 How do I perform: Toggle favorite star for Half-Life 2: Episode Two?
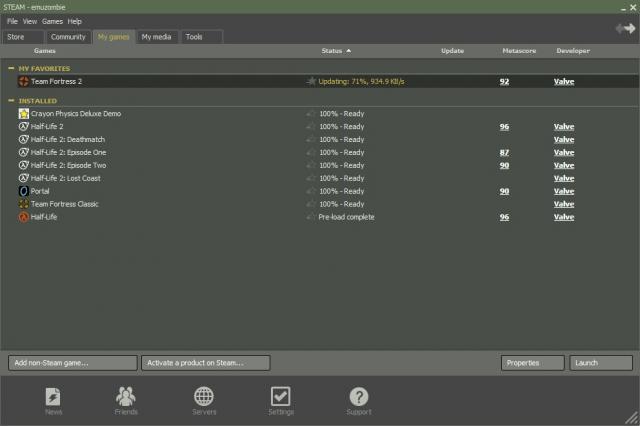click(311, 165)
